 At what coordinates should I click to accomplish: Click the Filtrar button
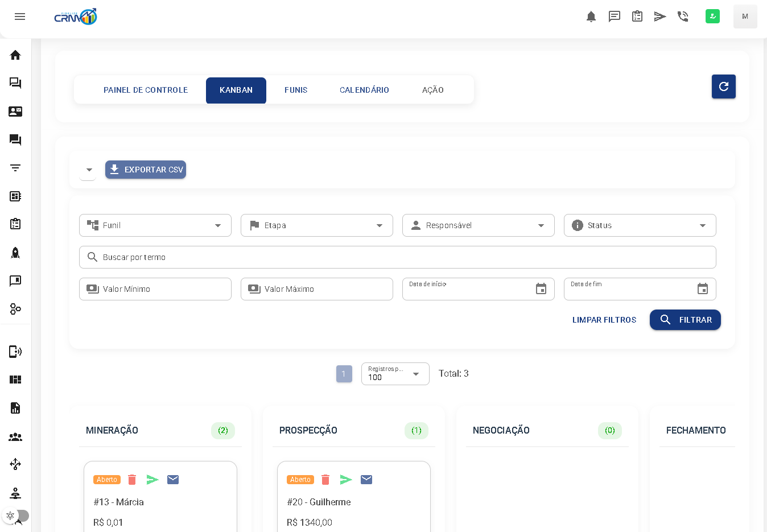click(x=685, y=320)
